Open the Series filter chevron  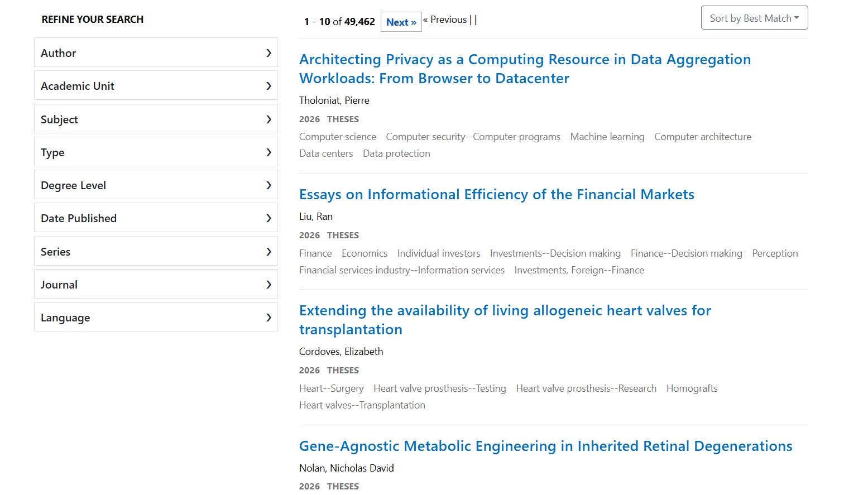click(268, 252)
